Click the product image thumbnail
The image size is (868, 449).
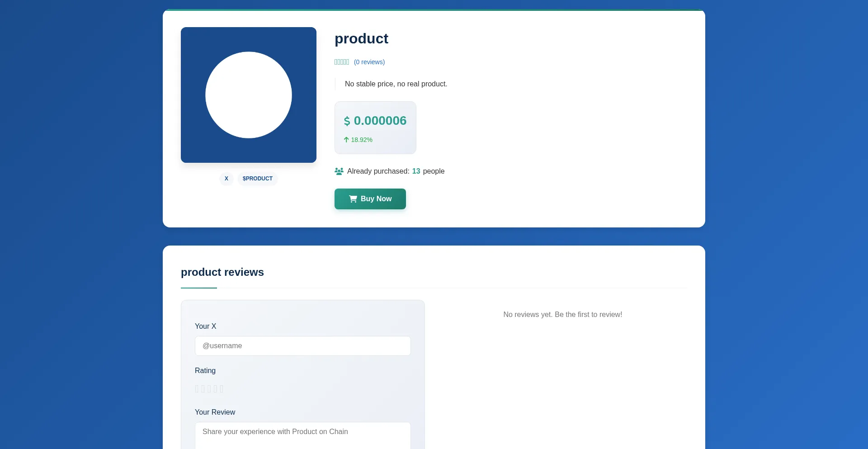(x=249, y=95)
